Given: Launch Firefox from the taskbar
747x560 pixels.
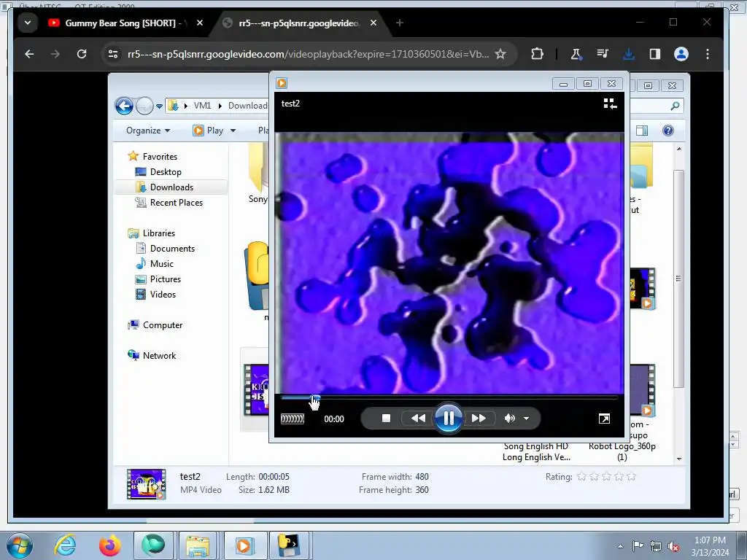Looking at the screenshot, I should (110, 545).
